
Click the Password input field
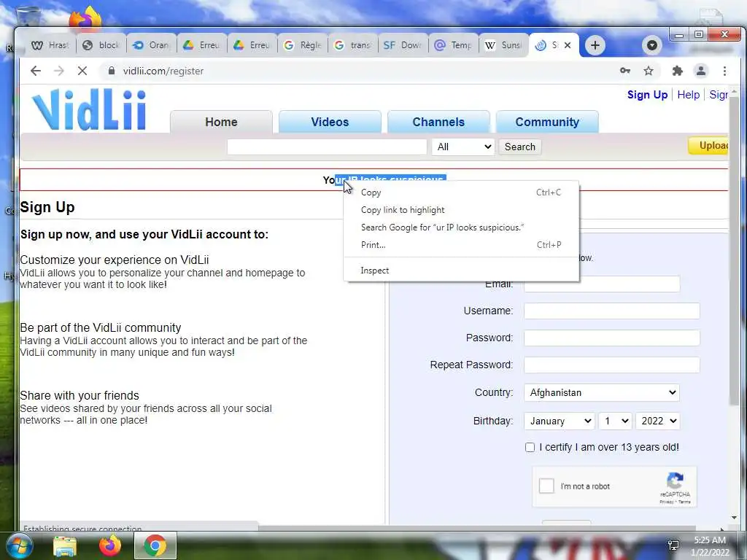pos(612,338)
